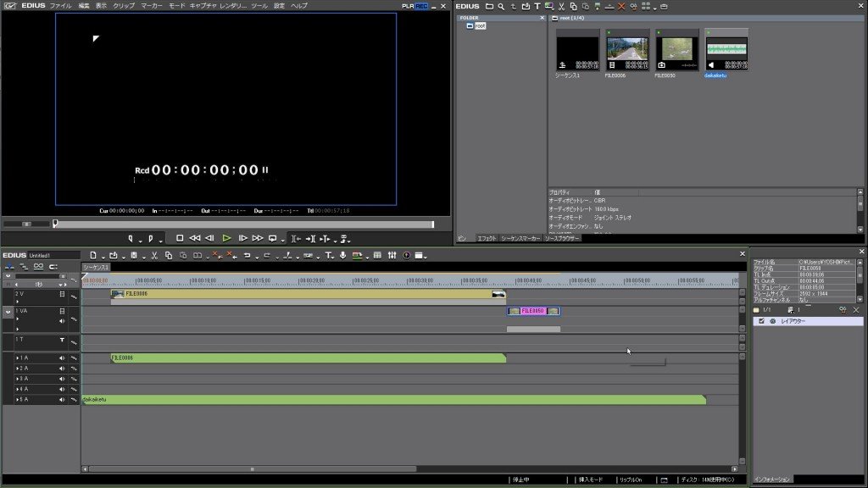Click the Undo arrow in timeline toolbar

pyautogui.click(x=247, y=255)
